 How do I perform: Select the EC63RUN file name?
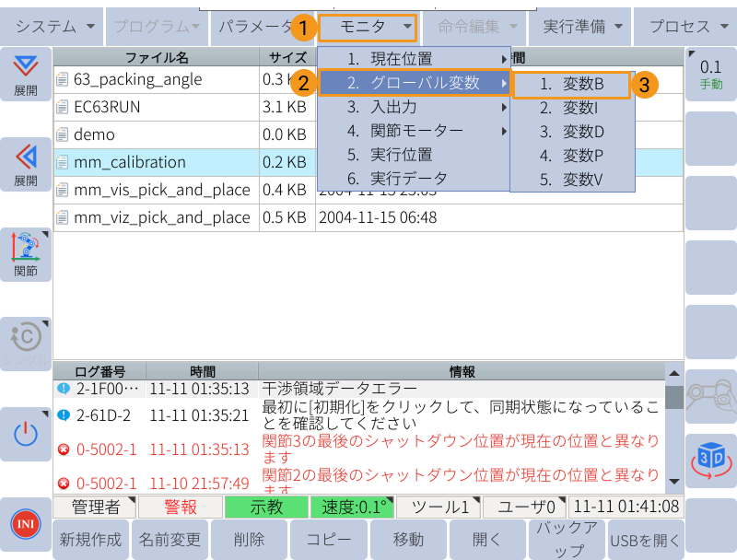click(107, 107)
